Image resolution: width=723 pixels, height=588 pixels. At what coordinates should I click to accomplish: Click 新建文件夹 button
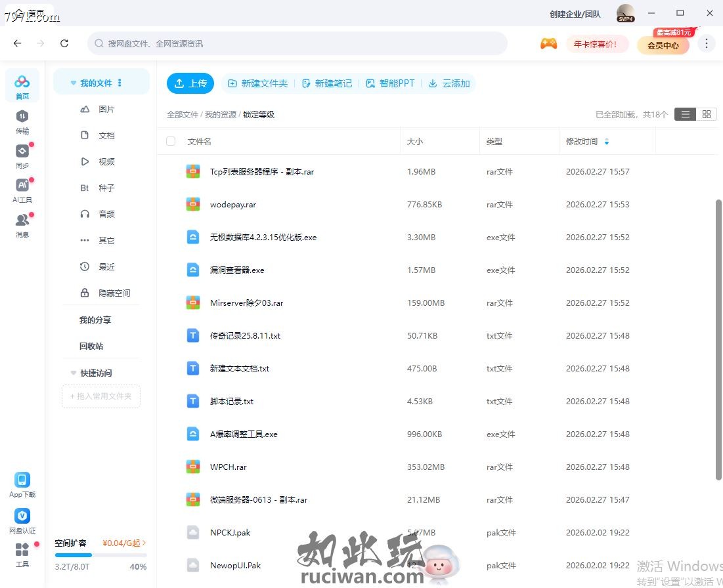(258, 83)
